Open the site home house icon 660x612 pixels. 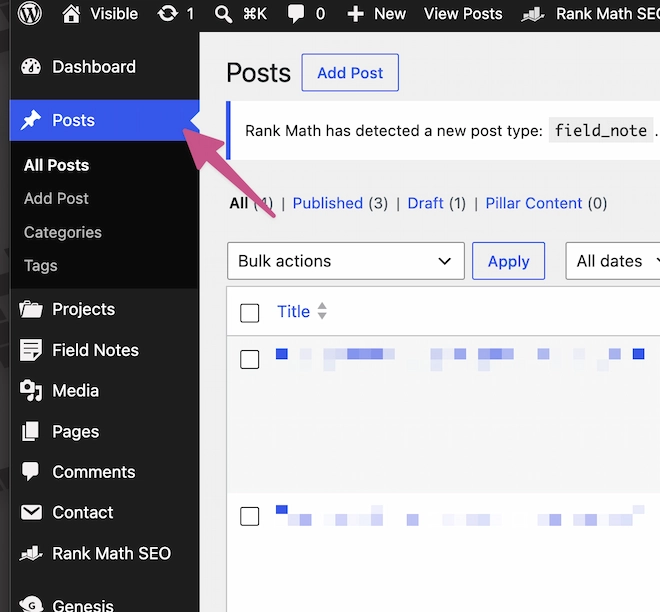click(71, 14)
